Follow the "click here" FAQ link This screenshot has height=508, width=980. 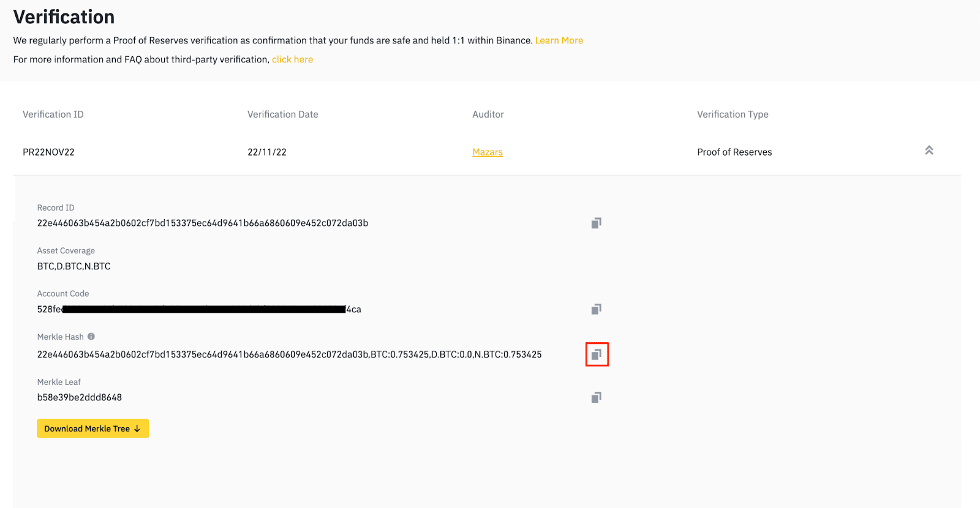[292, 59]
